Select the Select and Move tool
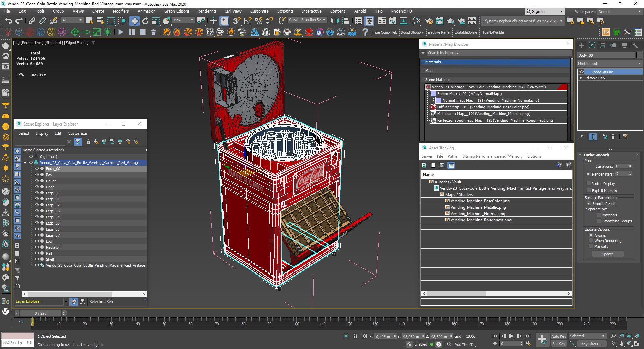 click(x=134, y=21)
